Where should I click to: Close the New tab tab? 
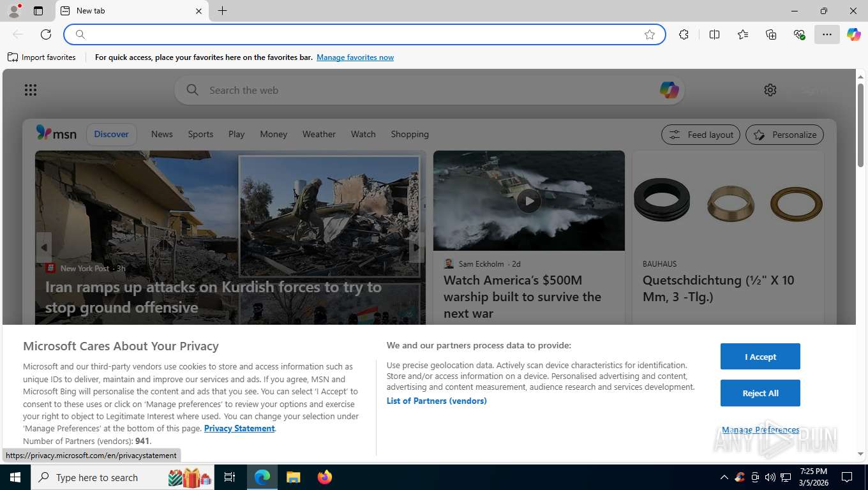pos(198,11)
